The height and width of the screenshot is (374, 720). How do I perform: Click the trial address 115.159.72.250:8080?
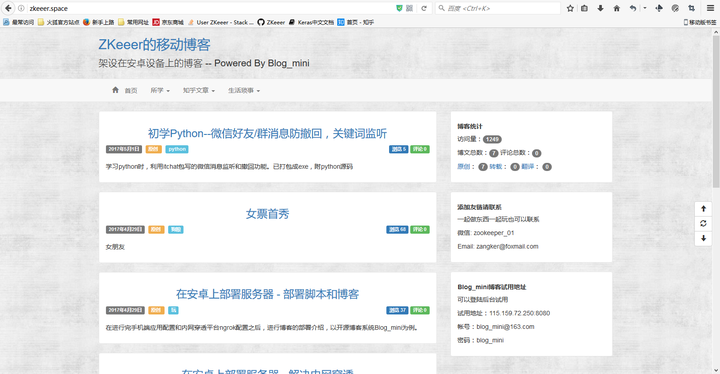click(519, 313)
